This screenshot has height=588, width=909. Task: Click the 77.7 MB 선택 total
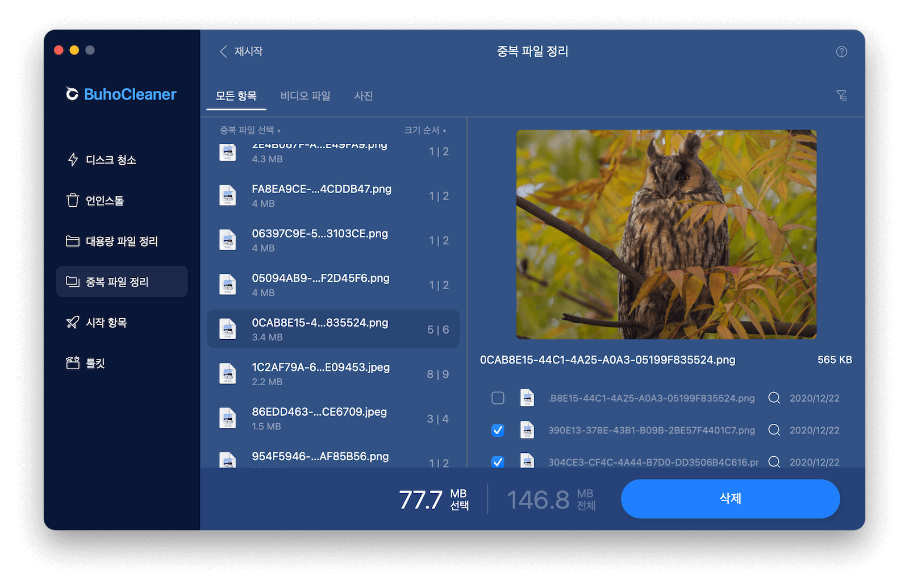coord(434,499)
